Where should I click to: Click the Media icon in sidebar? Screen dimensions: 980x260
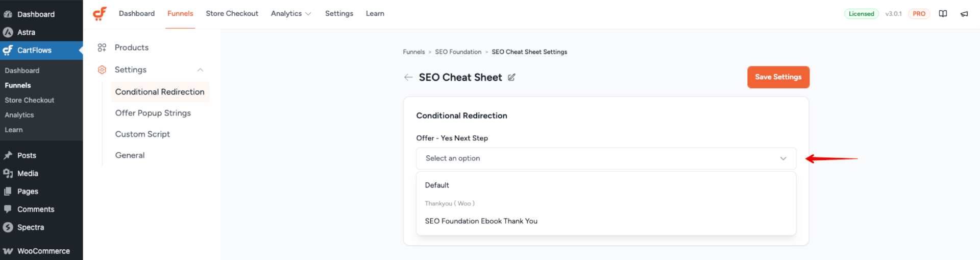point(8,173)
